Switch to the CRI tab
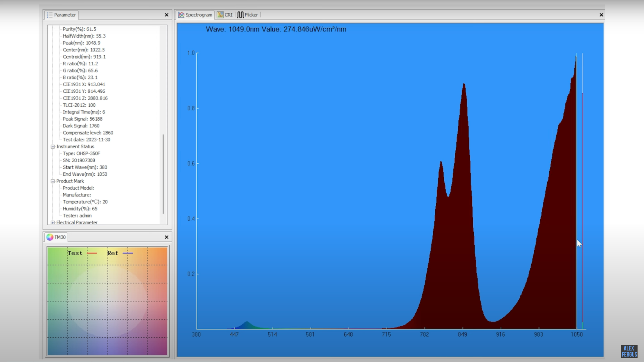 point(228,15)
